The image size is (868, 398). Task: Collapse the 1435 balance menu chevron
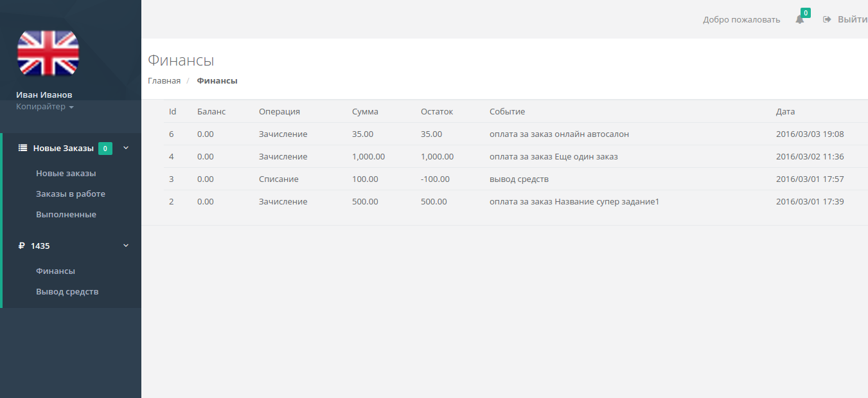click(x=126, y=246)
